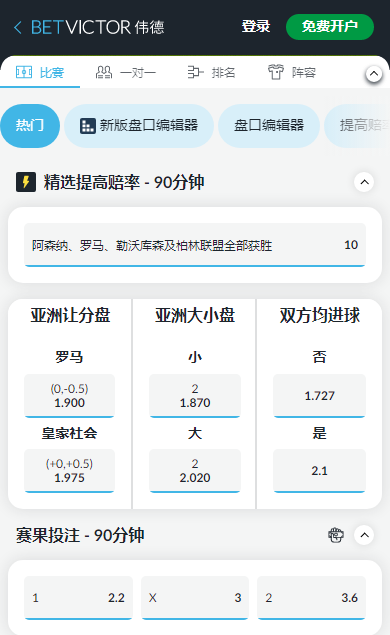Open the 排名 bracket icon

click(195, 72)
